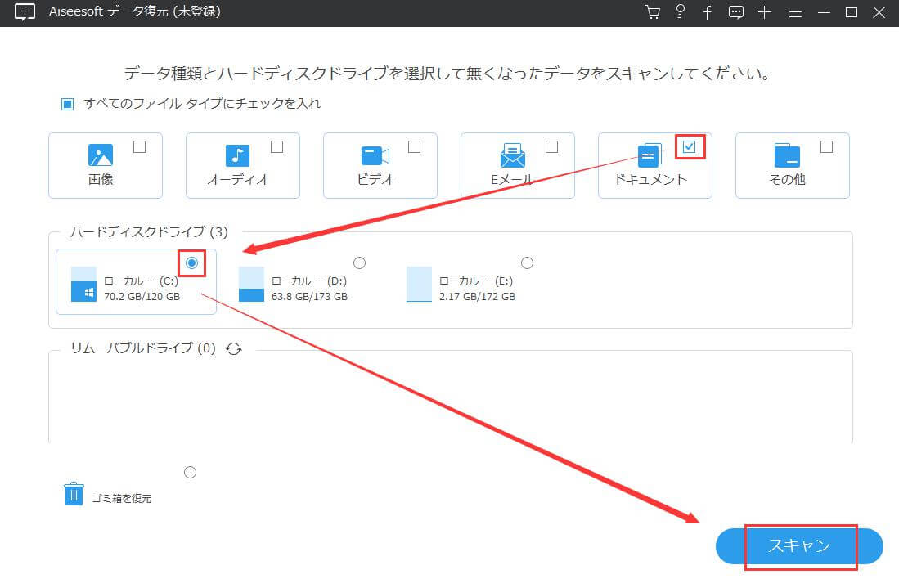Screen dimensions: 899x588
Task: Uncheck the ドキュメント checkbox
Action: [690, 147]
